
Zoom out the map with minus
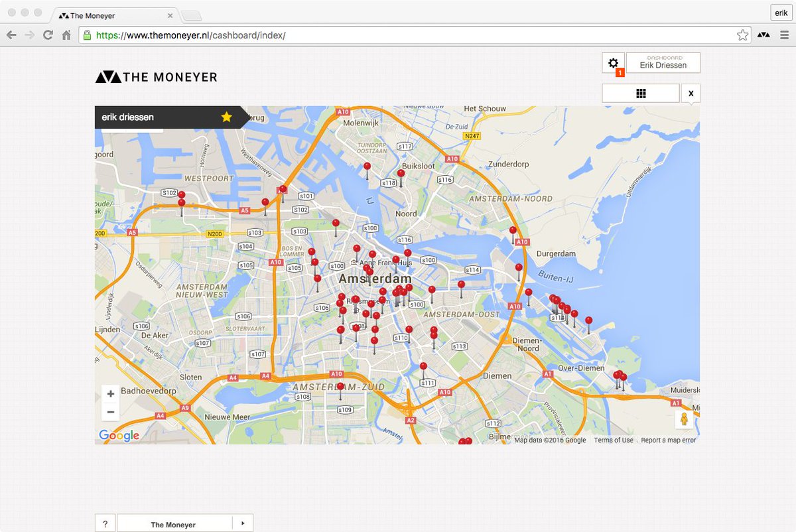tap(111, 412)
